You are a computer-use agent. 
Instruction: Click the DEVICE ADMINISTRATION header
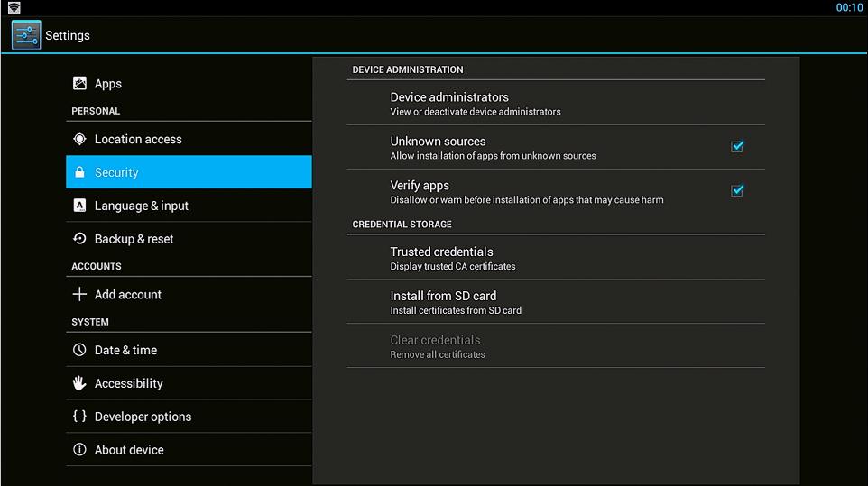(x=408, y=69)
